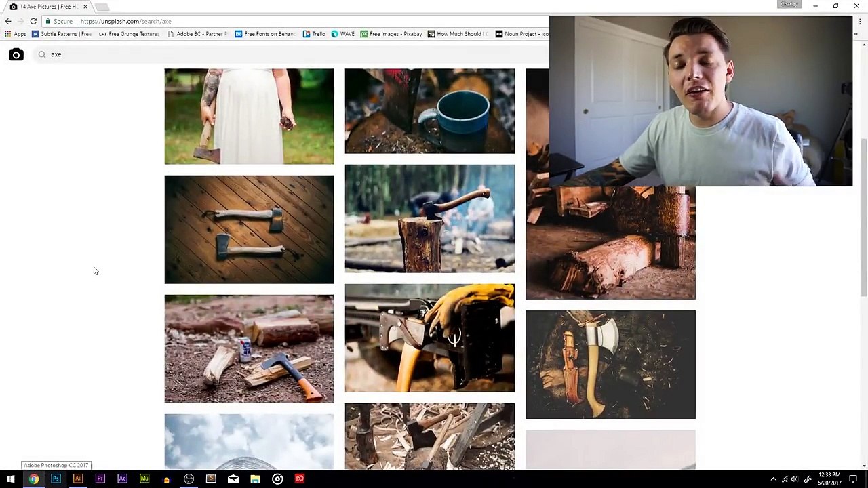Open the Apps bookmark shortcut

15,34
